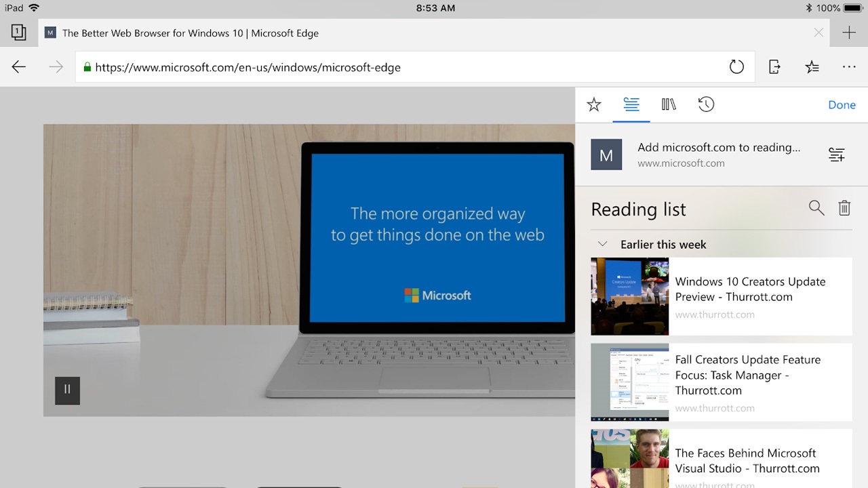Select the Better Web Browser tab title
This screenshot has width=868, height=488.
[191, 33]
